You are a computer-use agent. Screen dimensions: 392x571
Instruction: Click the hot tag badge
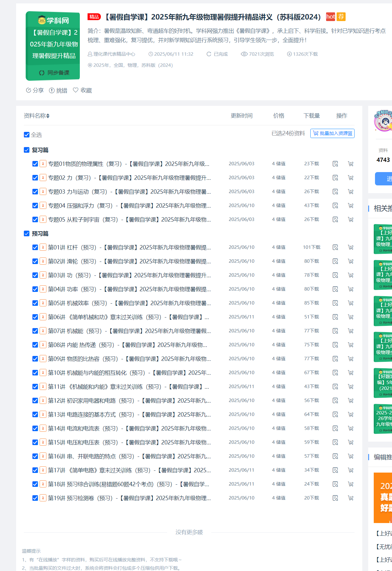[331, 17]
